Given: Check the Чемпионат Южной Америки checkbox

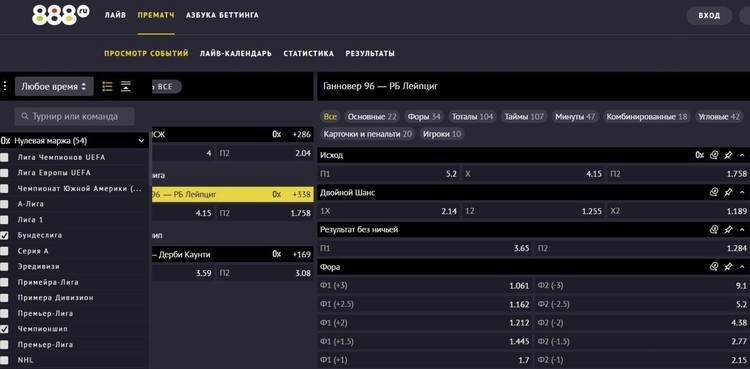Looking at the screenshot, I should point(4,189).
